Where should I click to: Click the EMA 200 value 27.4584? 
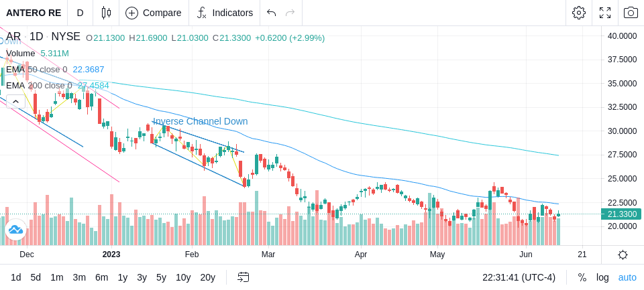point(93,85)
